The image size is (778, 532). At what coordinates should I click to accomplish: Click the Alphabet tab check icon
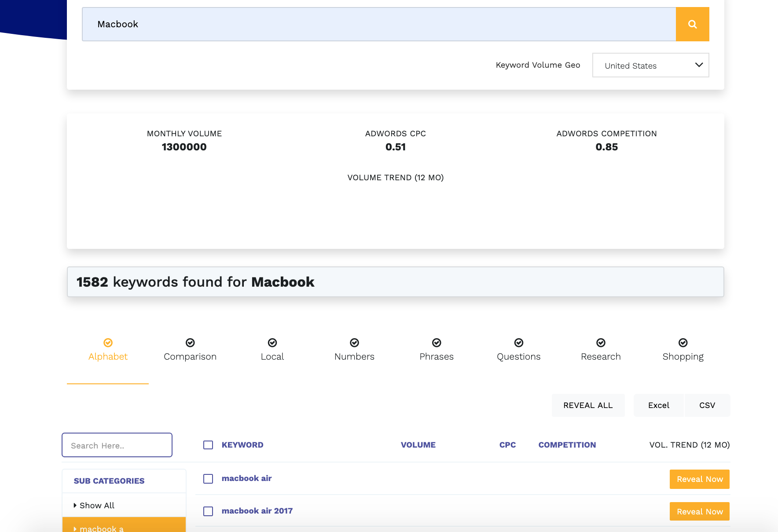click(108, 343)
